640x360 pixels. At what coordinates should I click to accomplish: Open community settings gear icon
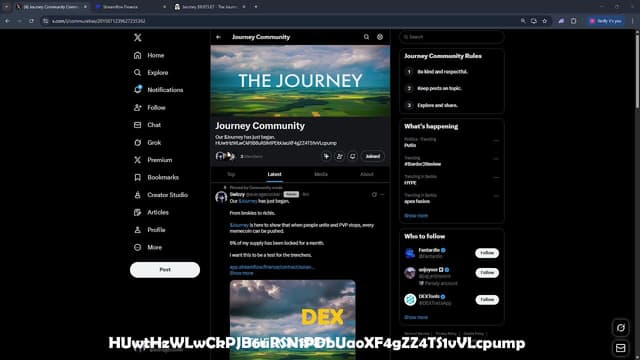click(x=380, y=37)
